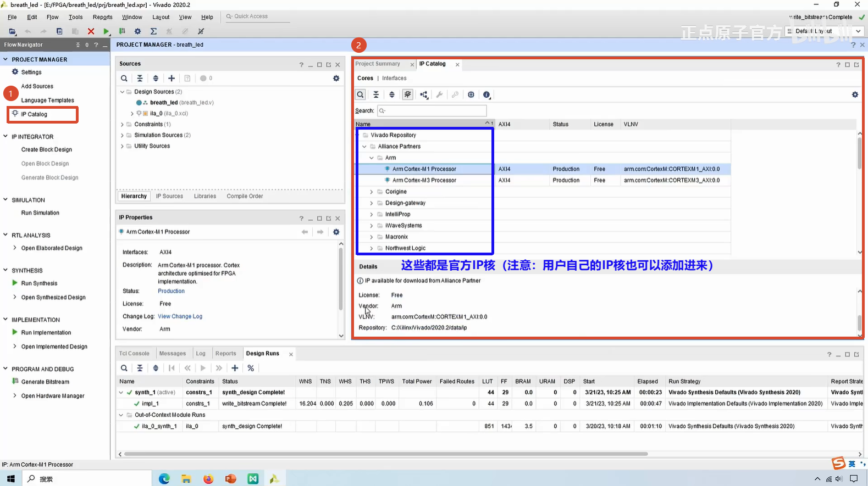Click the Program Device toolbar icon
The height and width of the screenshot is (486, 868).
(x=122, y=31)
